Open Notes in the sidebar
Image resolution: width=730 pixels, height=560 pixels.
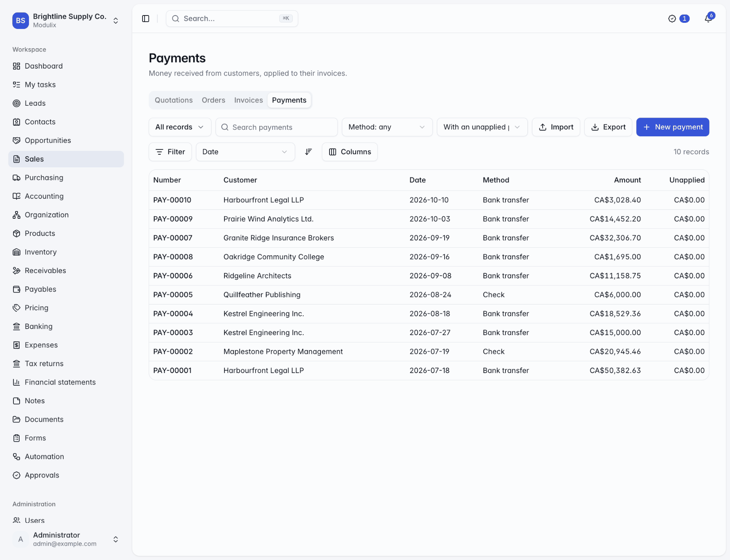coord(66,401)
